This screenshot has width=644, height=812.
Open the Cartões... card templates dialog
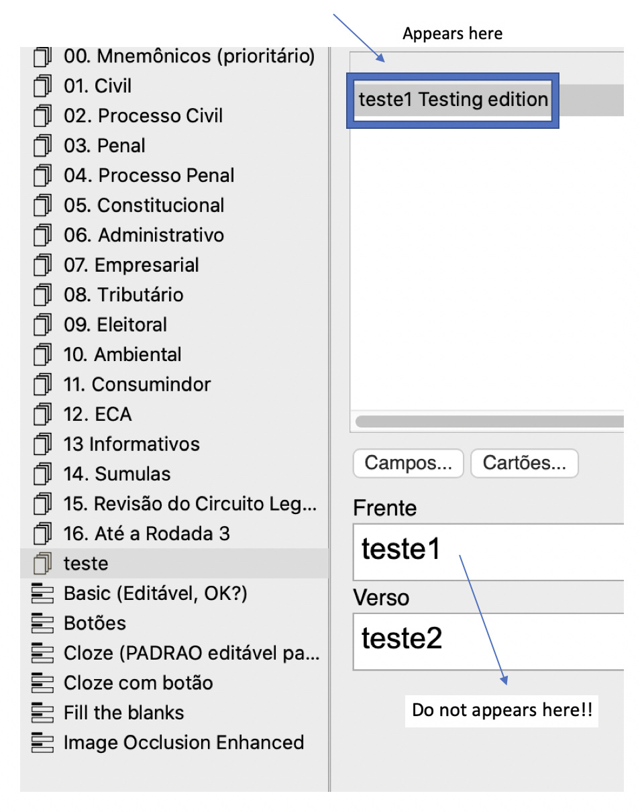tap(525, 463)
